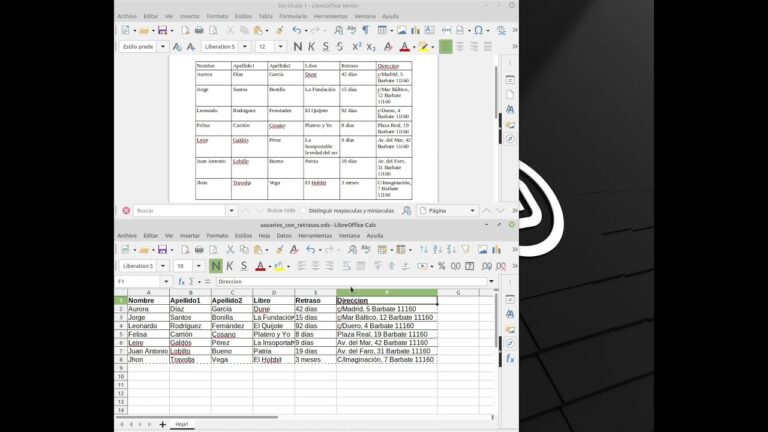
Task: Click Undo arrow in Writer toolbar
Action: 296,30
